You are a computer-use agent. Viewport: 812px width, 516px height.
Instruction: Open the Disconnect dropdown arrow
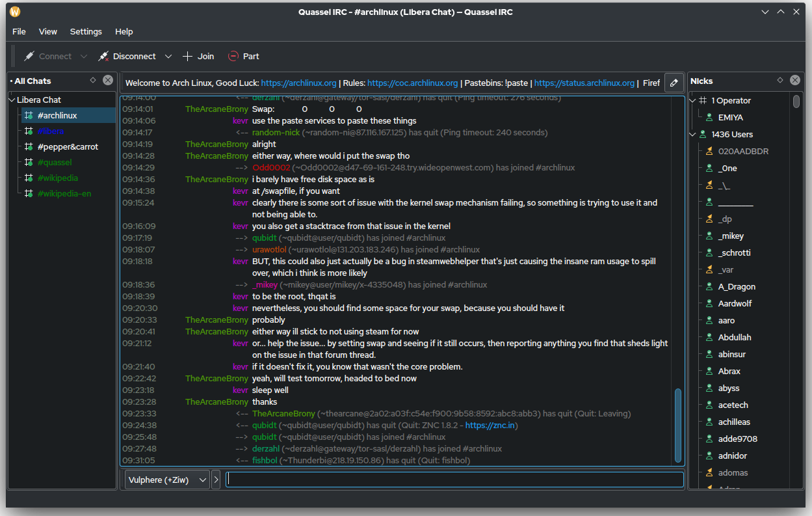tap(168, 57)
